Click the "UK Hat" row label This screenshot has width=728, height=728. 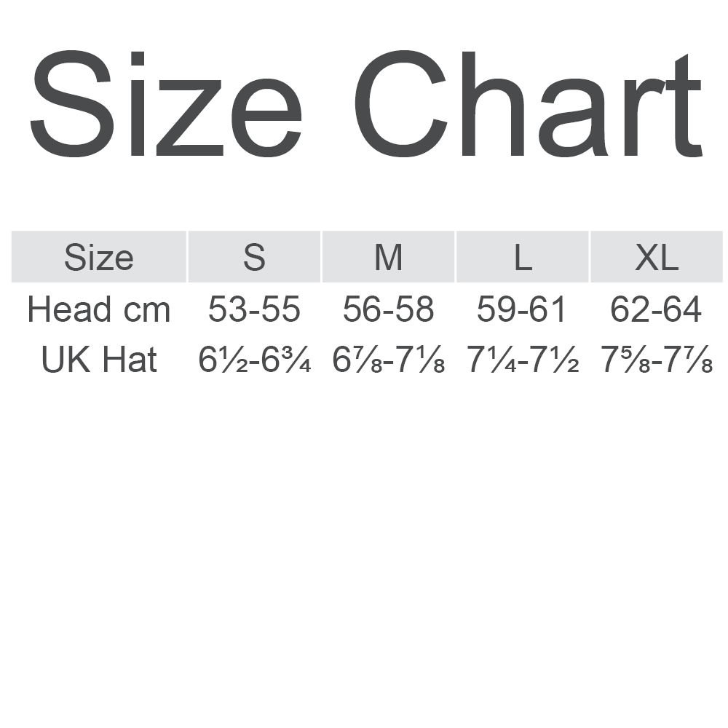[99, 360]
